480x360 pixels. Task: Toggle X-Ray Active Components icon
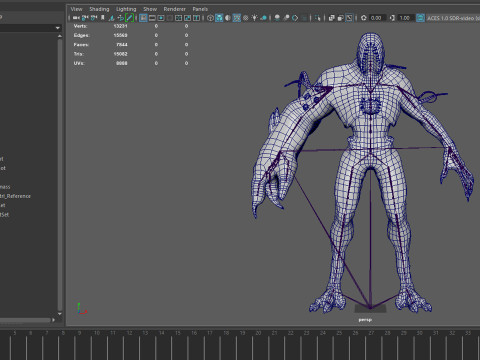(x=340, y=18)
